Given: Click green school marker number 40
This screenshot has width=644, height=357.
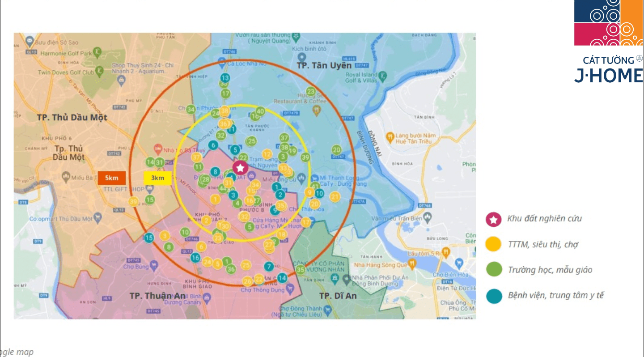Looking at the screenshot, I should (x=260, y=111).
